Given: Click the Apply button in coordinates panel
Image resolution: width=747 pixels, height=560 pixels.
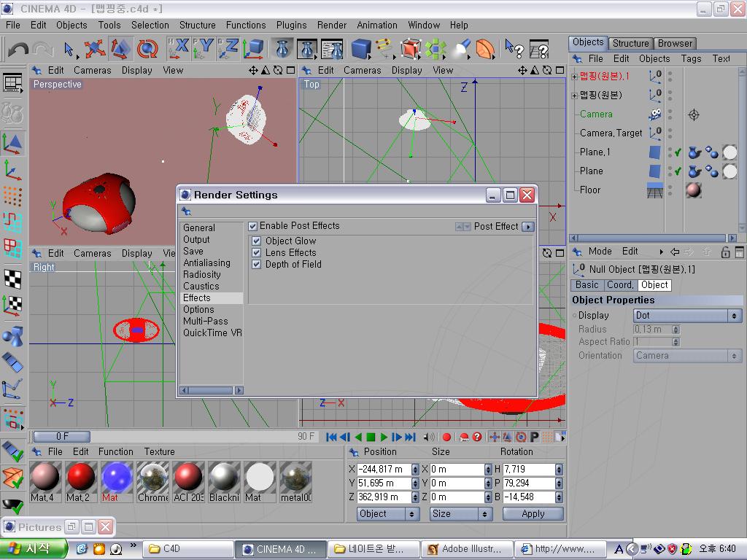Looking at the screenshot, I should point(533,514).
